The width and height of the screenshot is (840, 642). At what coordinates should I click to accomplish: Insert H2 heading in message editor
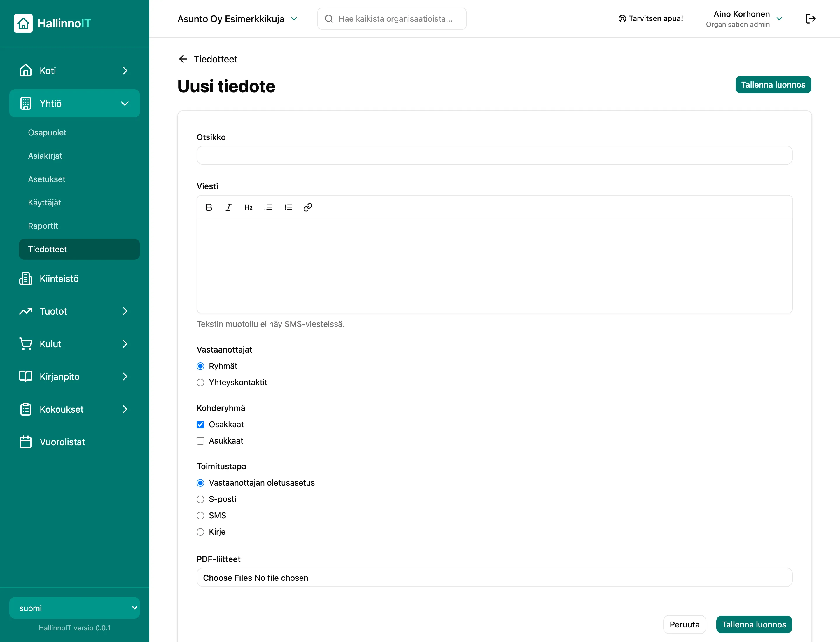tap(248, 207)
